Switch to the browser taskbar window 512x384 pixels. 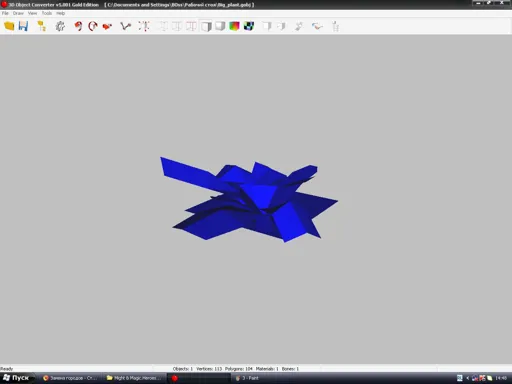(70, 378)
